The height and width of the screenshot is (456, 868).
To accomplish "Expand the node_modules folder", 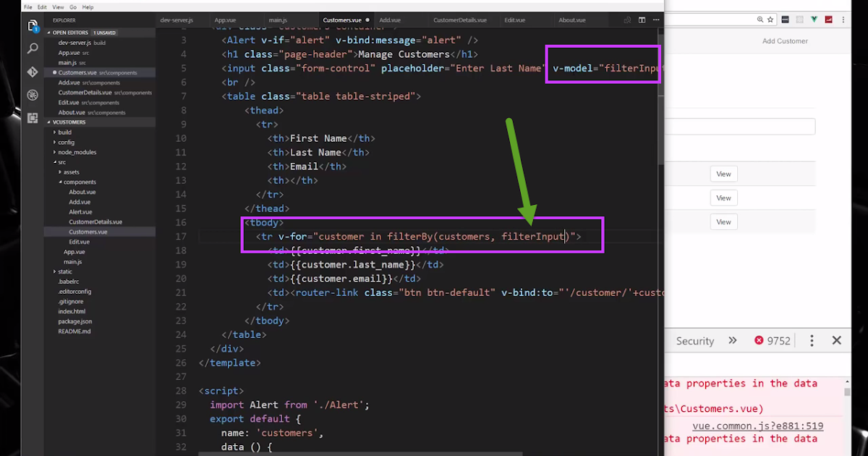I will 77,152.
